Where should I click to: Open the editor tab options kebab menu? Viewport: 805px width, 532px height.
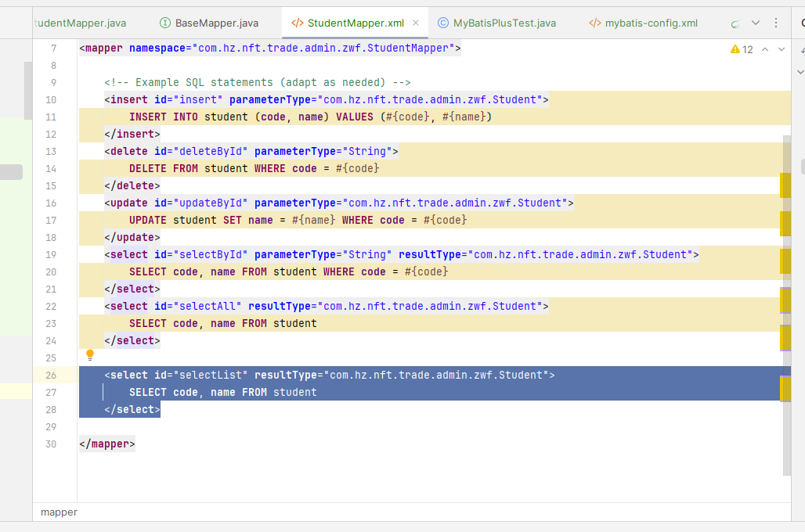776,23
